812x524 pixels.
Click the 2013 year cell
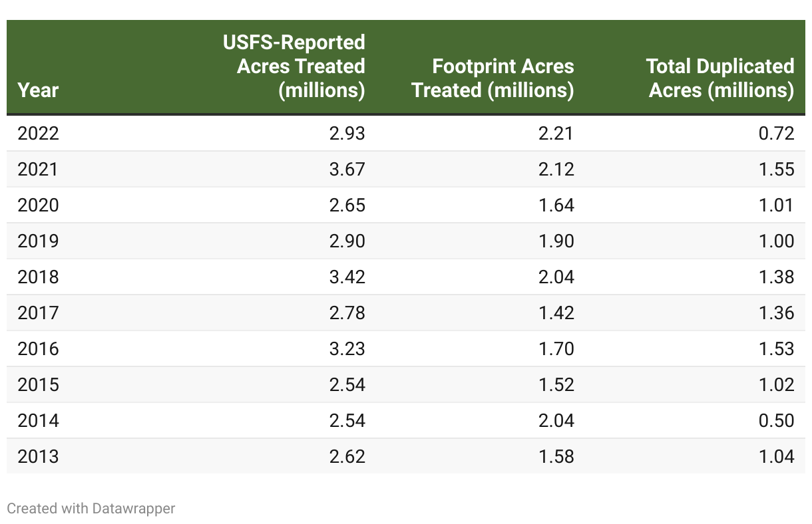click(38, 457)
